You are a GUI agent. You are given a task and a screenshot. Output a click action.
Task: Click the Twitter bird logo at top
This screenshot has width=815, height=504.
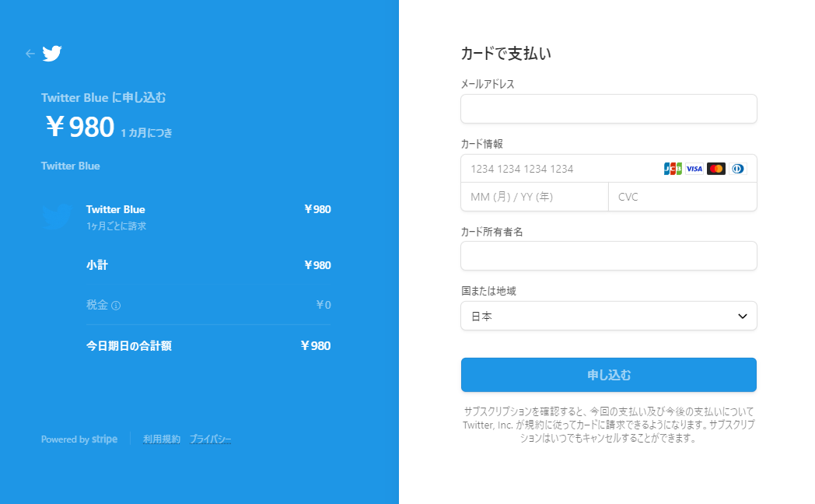point(52,54)
